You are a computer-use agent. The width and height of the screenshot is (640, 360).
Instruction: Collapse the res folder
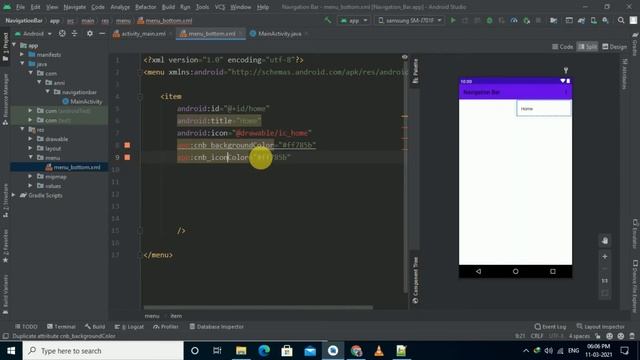(x=23, y=129)
